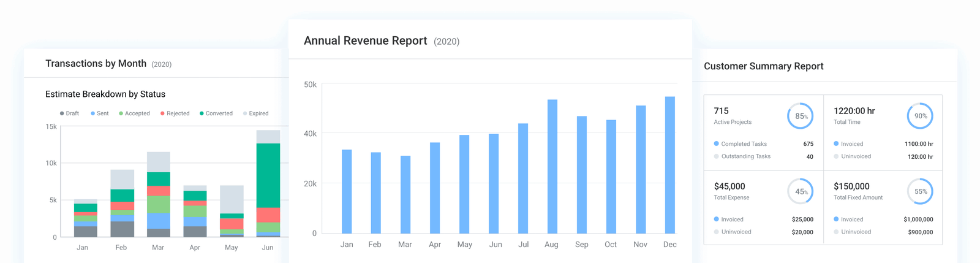980x263 pixels.
Task: Select the December revenue bar
Action: [670, 165]
